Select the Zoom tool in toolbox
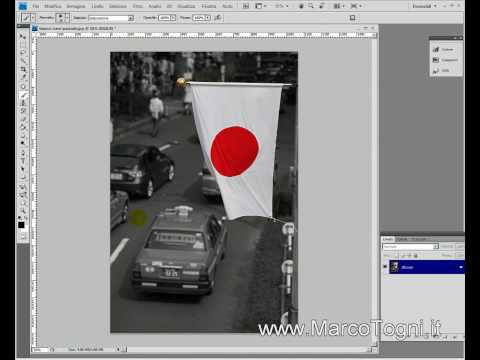Image resolution: width=480 pixels, height=360 pixels. 23,210
